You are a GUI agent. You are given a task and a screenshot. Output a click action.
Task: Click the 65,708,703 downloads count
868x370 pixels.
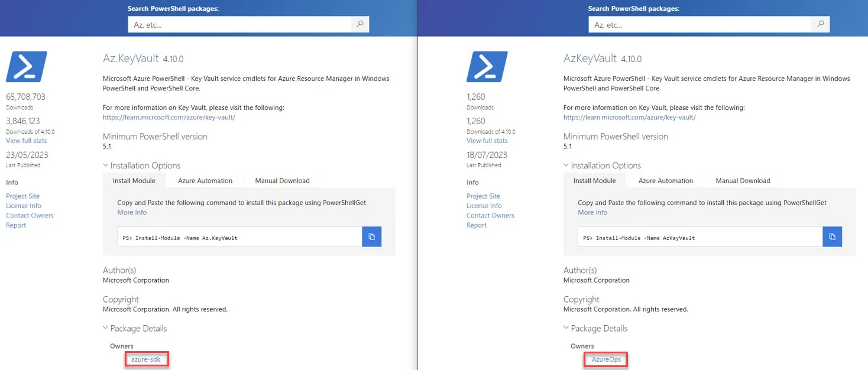coord(25,97)
